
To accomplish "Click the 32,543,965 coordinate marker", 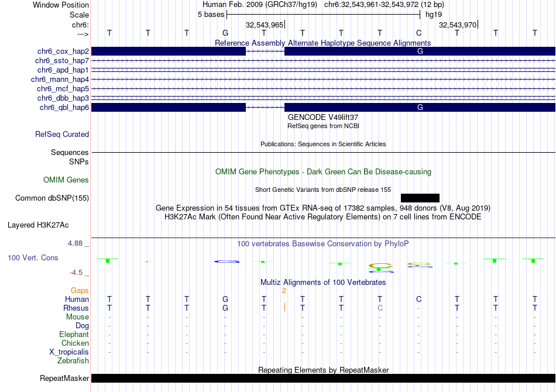I will 265,25.
